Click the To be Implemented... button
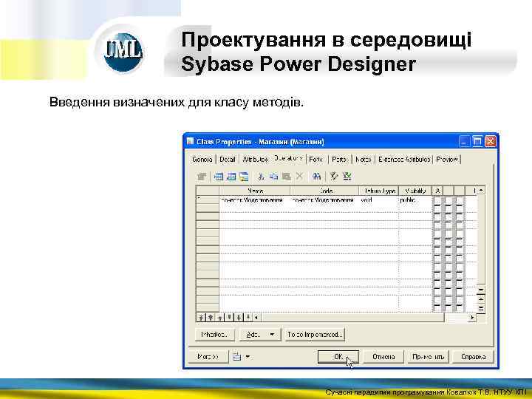Viewport: 532px width, 399px height. pyautogui.click(x=315, y=335)
